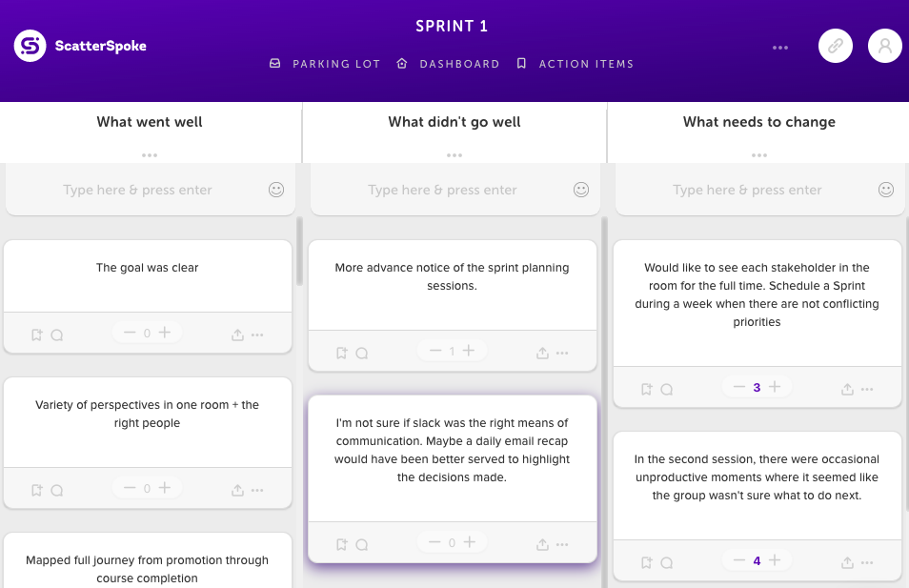The width and height of the screenshot is (909, 588).
Task: Open the header more options ellipsis
Action: (780, 48)
